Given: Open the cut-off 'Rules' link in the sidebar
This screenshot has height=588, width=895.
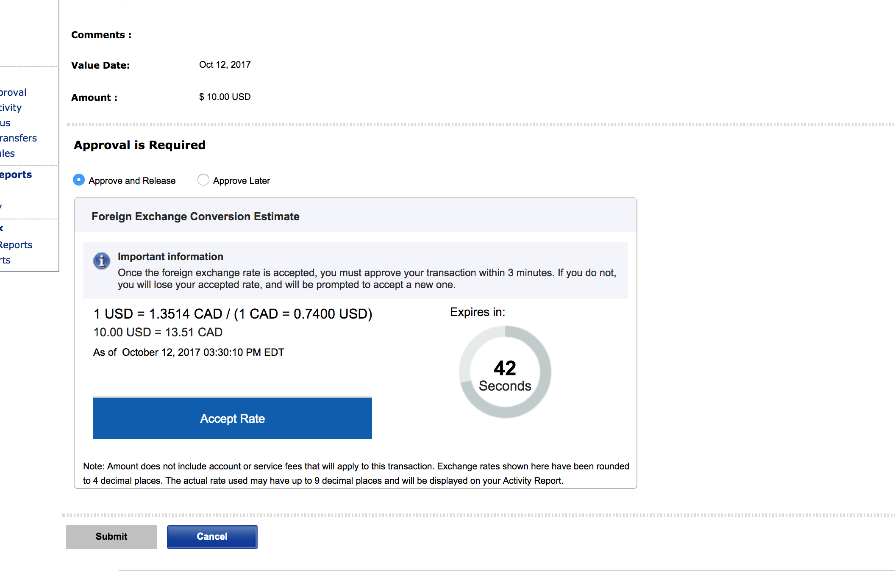Looking at the screenshot, I should [8, 153].
